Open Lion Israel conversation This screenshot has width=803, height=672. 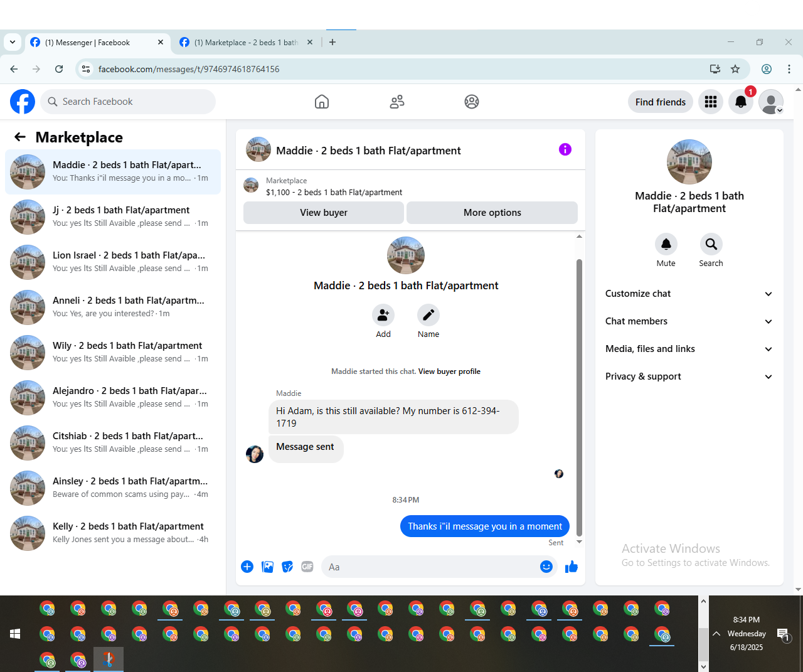click(x=113, y=262)
